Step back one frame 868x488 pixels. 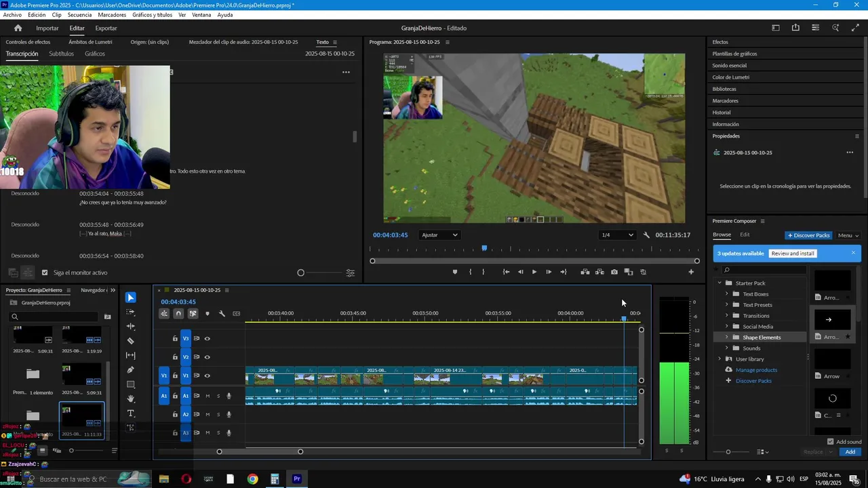[520, 272]
